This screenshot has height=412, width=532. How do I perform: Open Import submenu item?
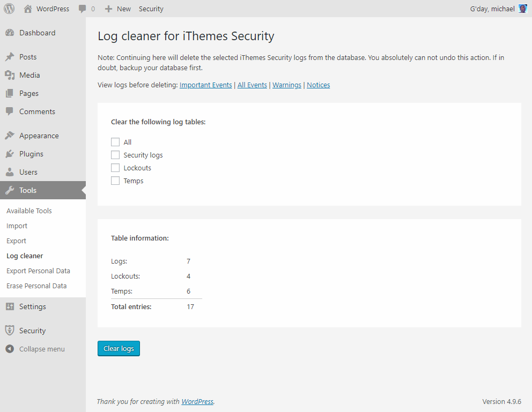click(17, 226)
